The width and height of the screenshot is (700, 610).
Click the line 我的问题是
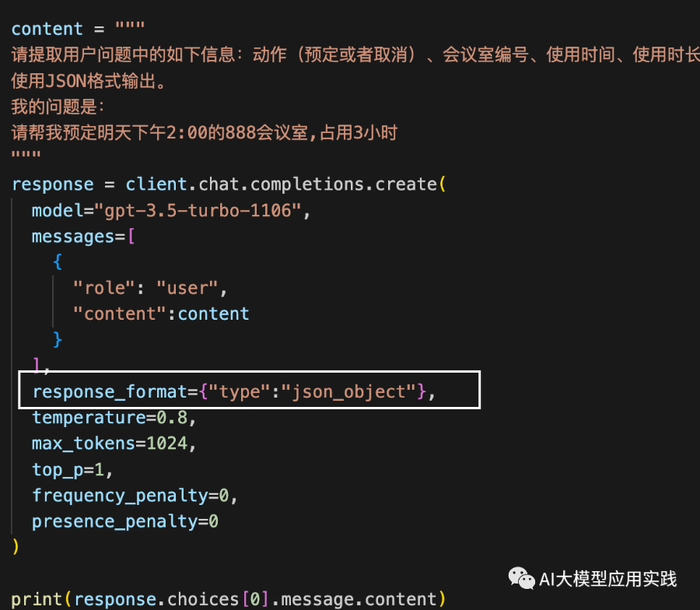[58, 107]
